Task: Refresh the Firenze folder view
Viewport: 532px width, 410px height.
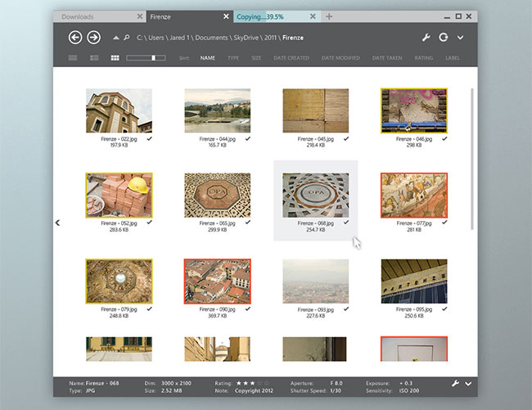Action: tap(443, 38)
